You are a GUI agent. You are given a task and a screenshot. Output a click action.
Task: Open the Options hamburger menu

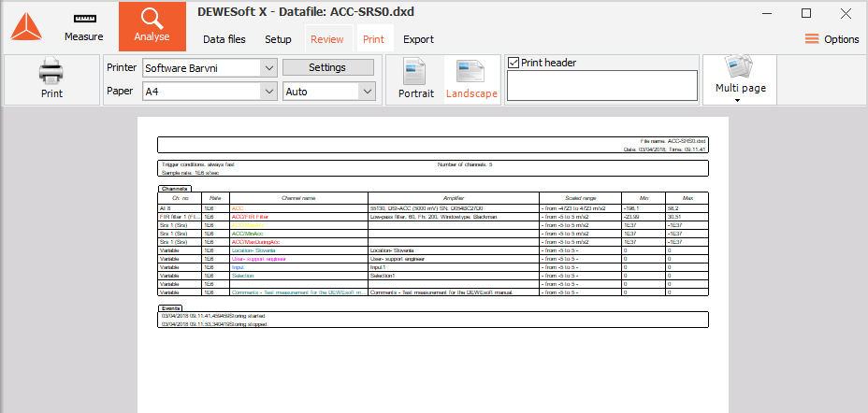click(x=832, y=39)
